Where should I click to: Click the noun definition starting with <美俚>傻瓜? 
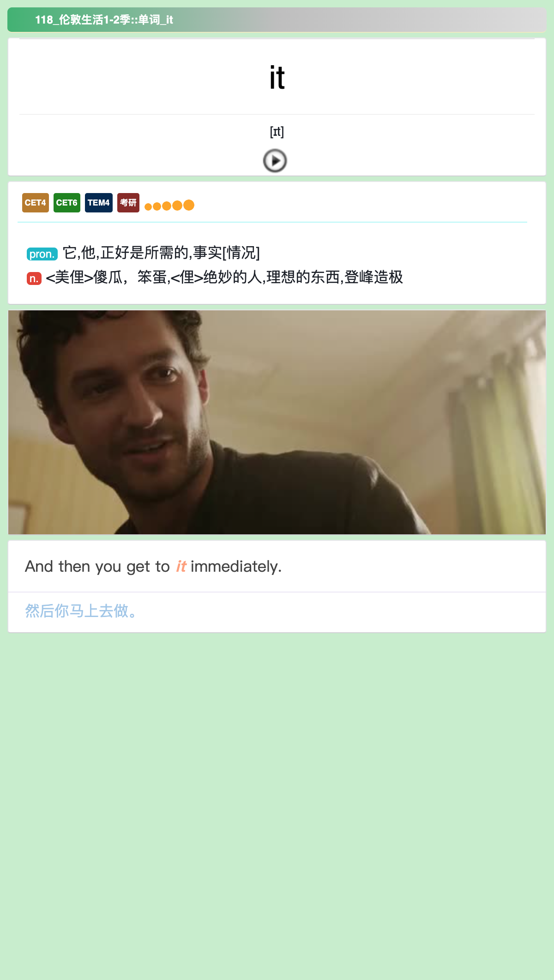pos(224,277)
